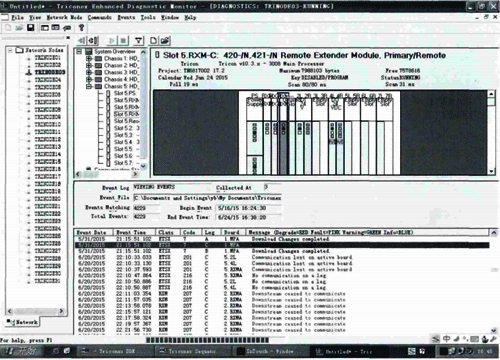Screen dimensions: 500x360
Task: Click the Open folder icon in top toolbar
Action: (19, 28)
